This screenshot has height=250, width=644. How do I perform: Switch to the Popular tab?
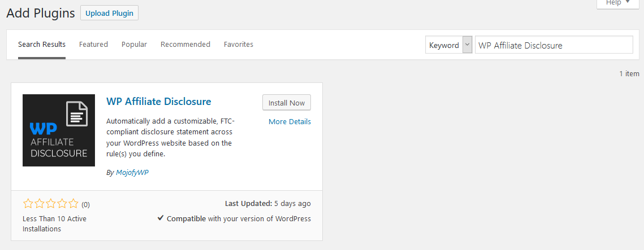coord(135,44)
